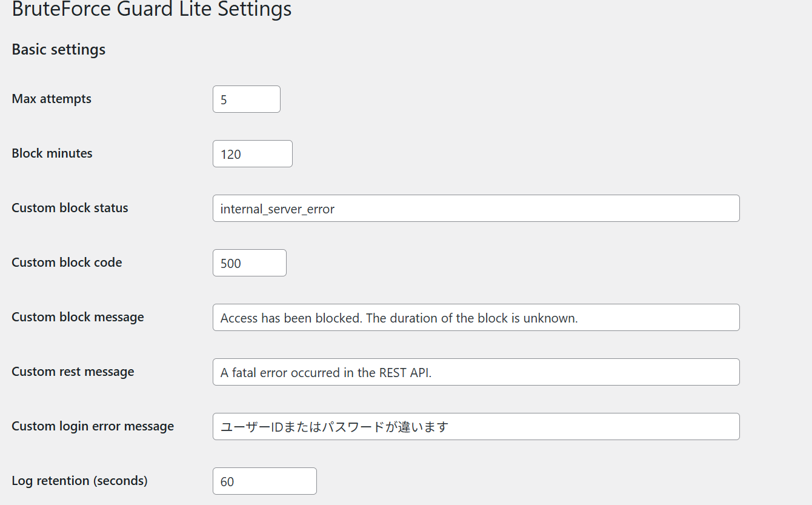Viewport: 812px width, 505px height.
Task: Click into the Custom block message field
Action: click(x=476, y=318)
